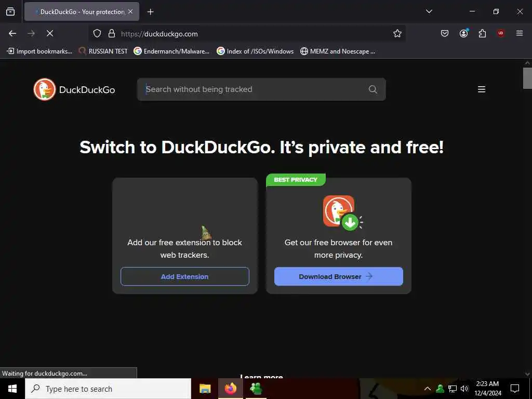The width and height of the screenshot is (532, 399).
Task: Open Firefox account icon
Action: 464,33
